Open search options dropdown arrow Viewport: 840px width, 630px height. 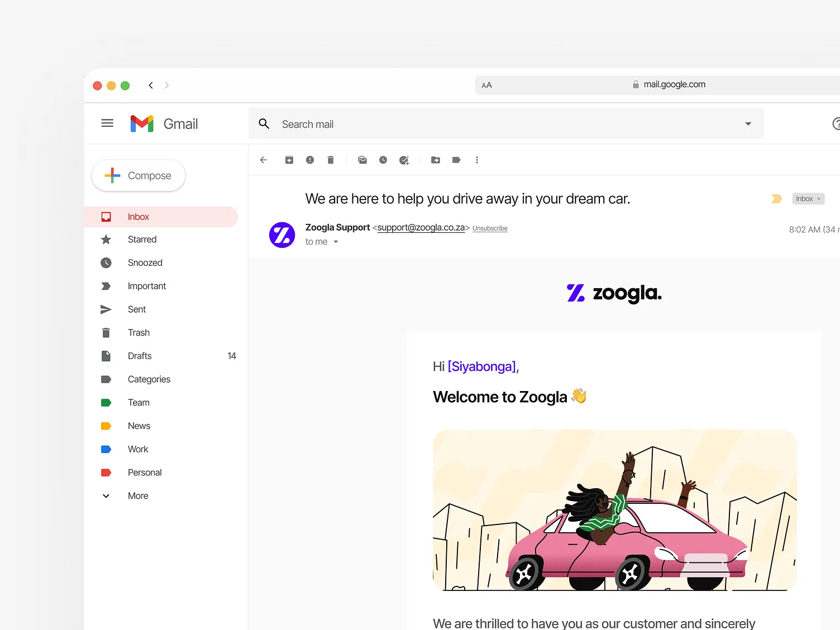pos(748,124)
